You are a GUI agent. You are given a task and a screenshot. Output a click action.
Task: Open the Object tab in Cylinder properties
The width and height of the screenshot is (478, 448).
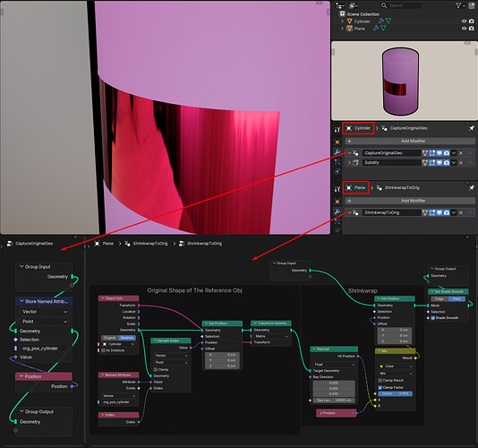click(x=337, y=142)
